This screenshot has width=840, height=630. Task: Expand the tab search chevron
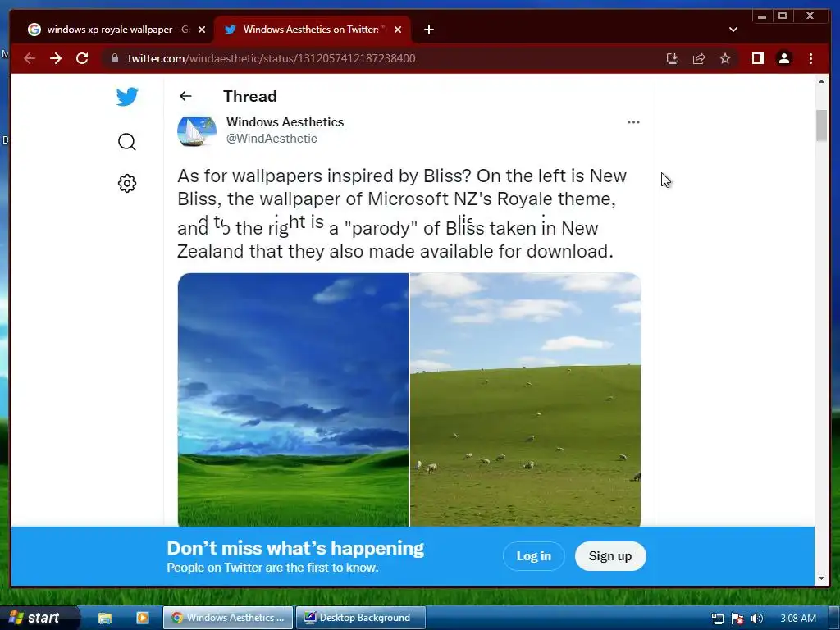[733, 30]
